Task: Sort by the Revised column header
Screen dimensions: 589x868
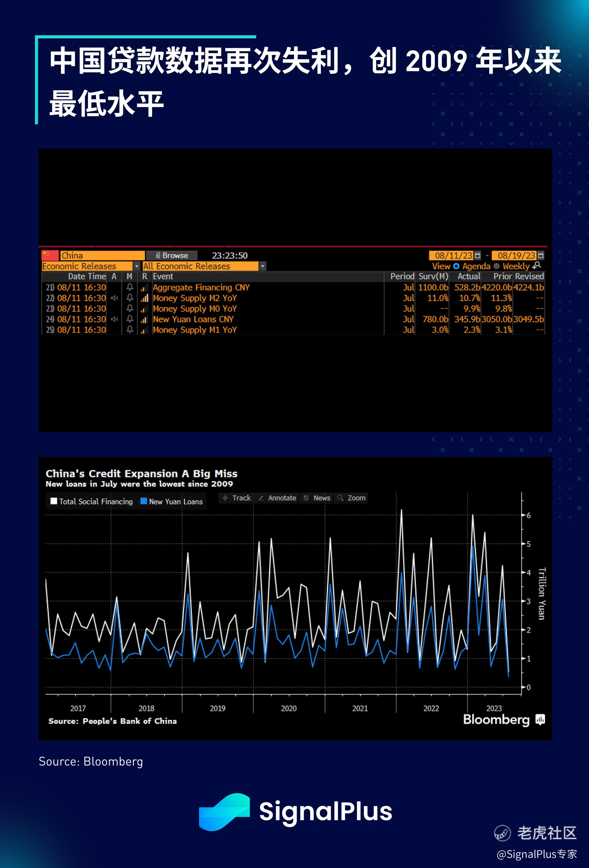Action: tap(529, 276)
